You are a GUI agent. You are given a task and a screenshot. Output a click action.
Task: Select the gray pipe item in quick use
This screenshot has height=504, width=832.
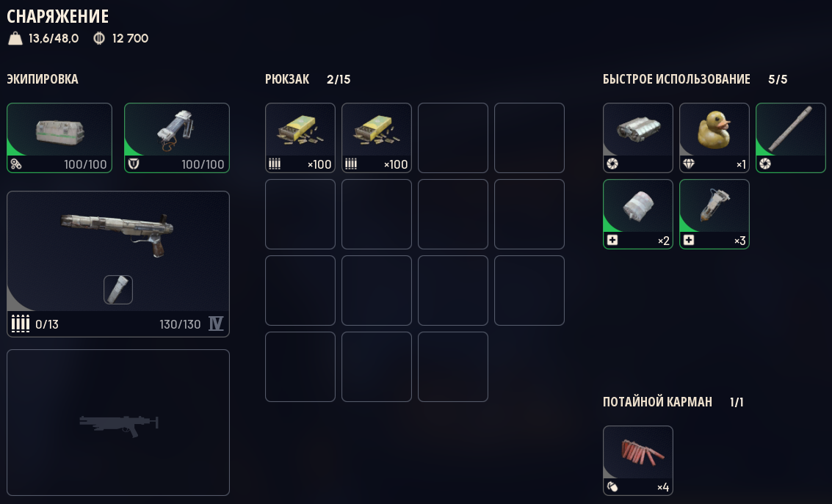coord(791,138)
